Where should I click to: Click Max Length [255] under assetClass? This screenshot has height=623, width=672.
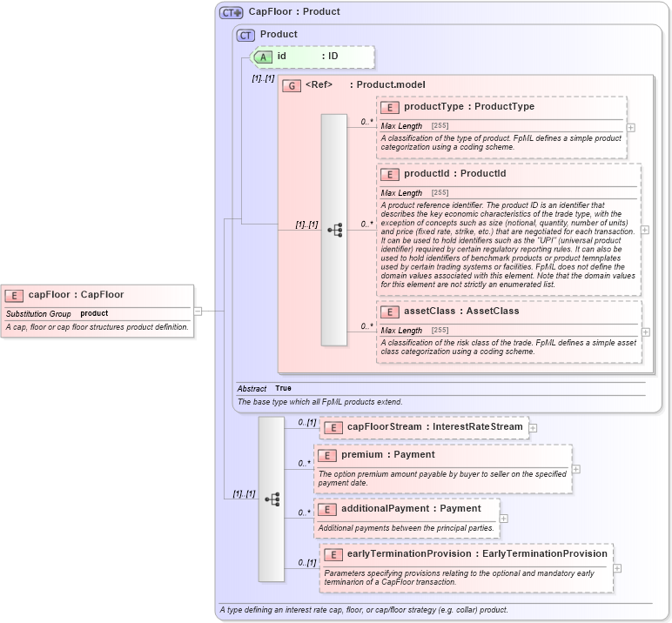[x=414, y=331]
